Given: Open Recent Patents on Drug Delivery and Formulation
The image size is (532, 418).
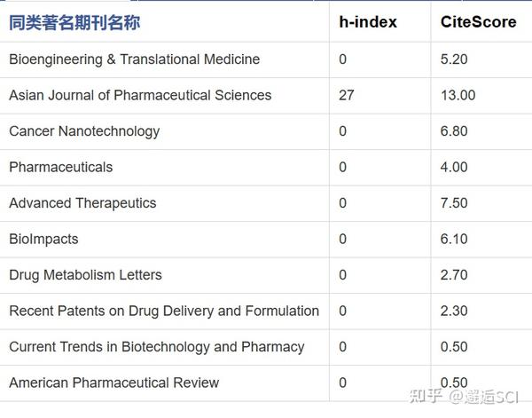Looking at the screenshot, I should (x=164, y=311).
